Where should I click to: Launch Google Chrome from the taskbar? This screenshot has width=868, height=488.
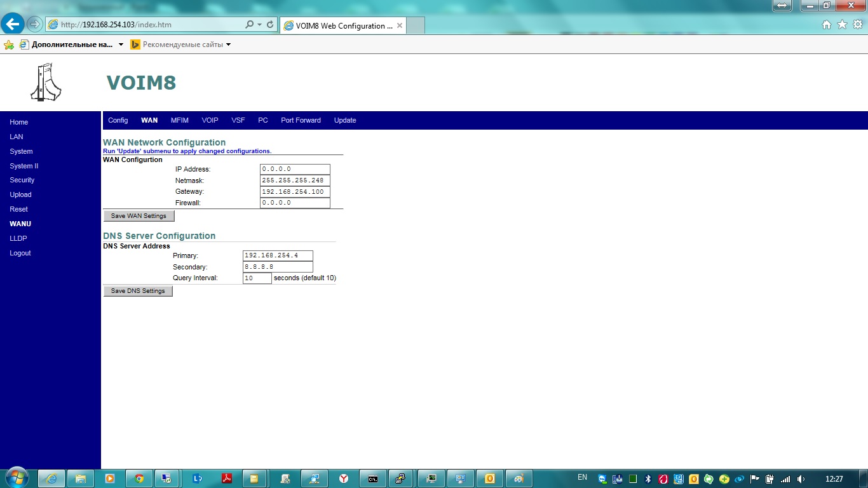click(x=139, y=478)
